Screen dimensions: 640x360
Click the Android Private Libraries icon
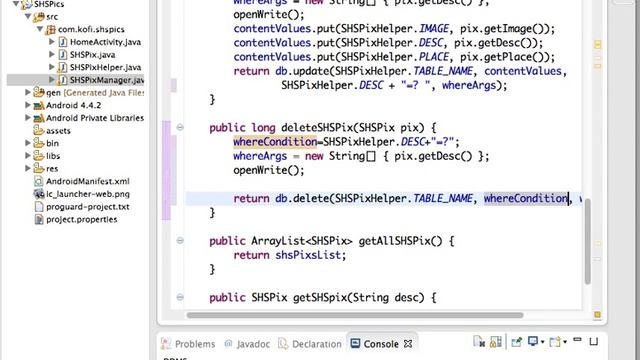[39, 118]
